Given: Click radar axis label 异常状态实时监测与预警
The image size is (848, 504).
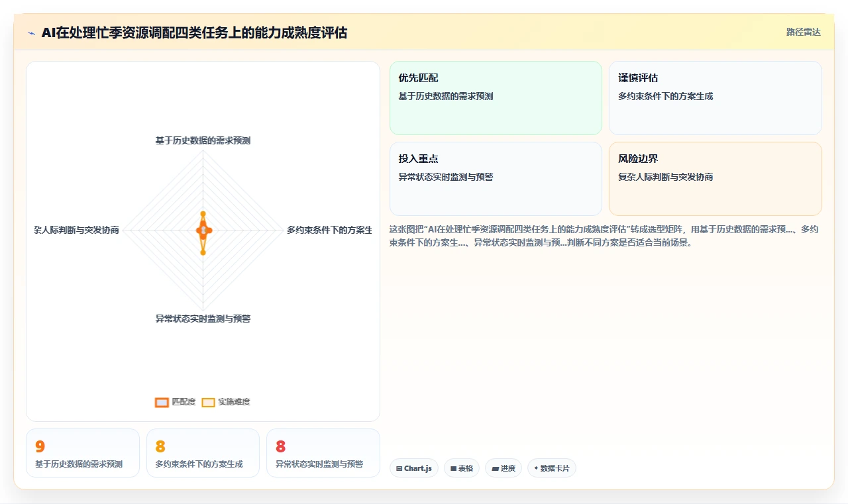Looking at the screenshot, I should tap(203, 319).
